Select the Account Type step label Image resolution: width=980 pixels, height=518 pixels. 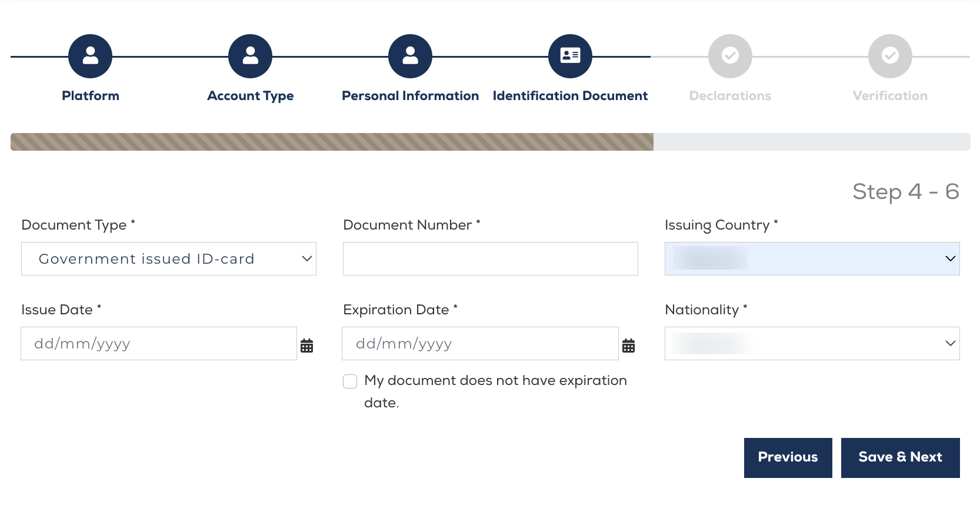click(250, 96)
